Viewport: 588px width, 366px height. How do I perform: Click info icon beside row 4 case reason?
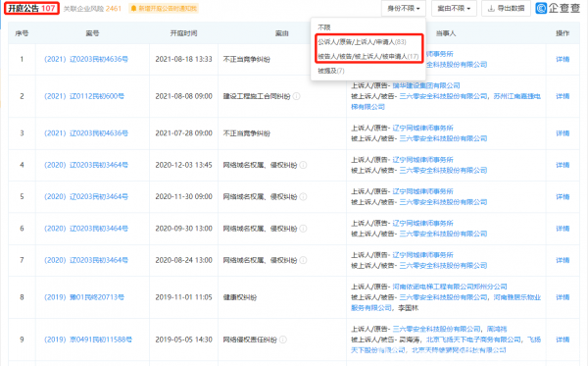(303, 165)
